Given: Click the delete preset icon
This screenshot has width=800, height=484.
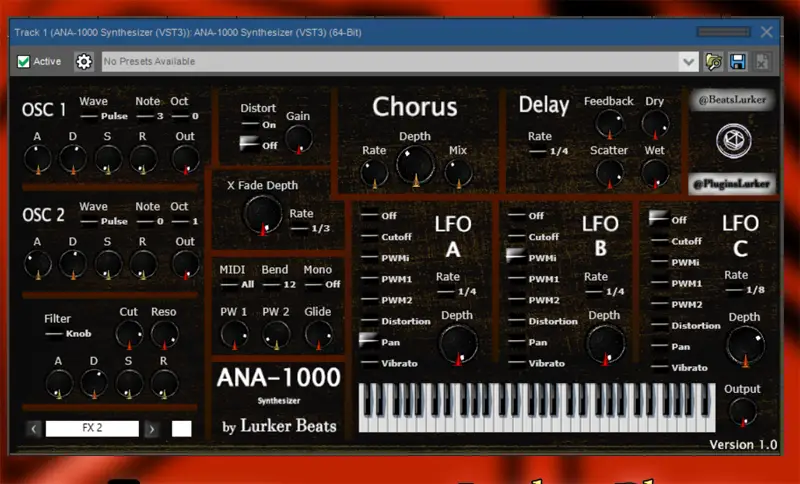Looking at the screenshot, I should [761, 62].
